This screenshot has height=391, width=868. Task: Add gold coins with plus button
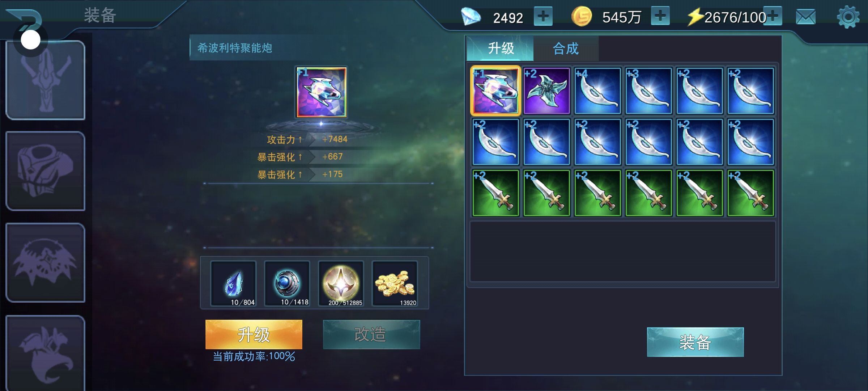[660, 16]
